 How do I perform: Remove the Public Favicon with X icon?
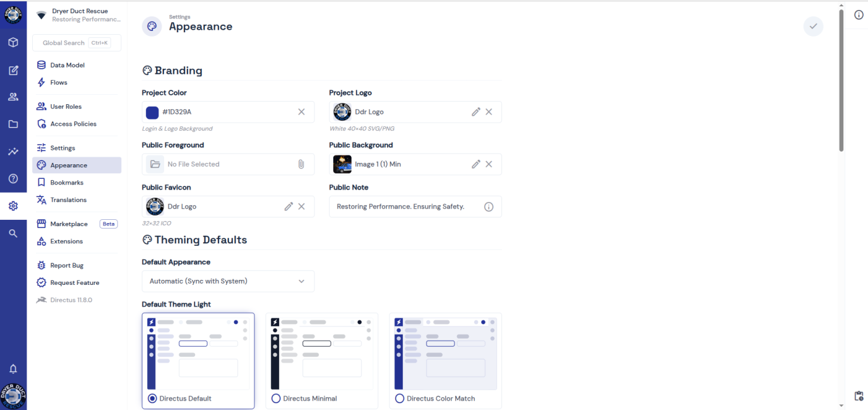click(301, 207)
